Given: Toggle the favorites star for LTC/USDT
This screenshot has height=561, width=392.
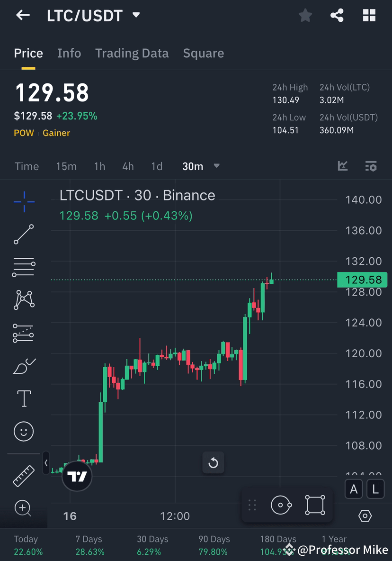Looking at the screenshot, I should 305,15.
